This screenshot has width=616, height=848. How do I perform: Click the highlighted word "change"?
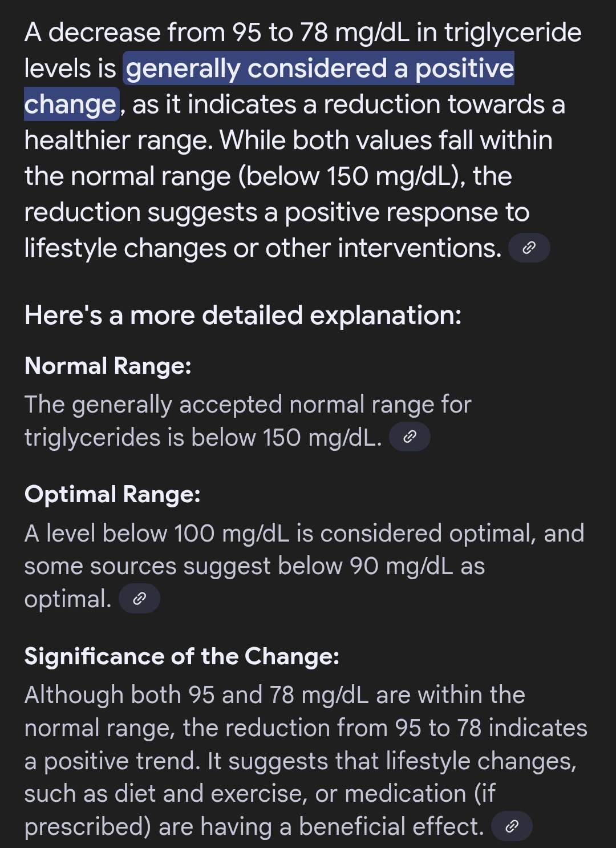click(71, 104)
